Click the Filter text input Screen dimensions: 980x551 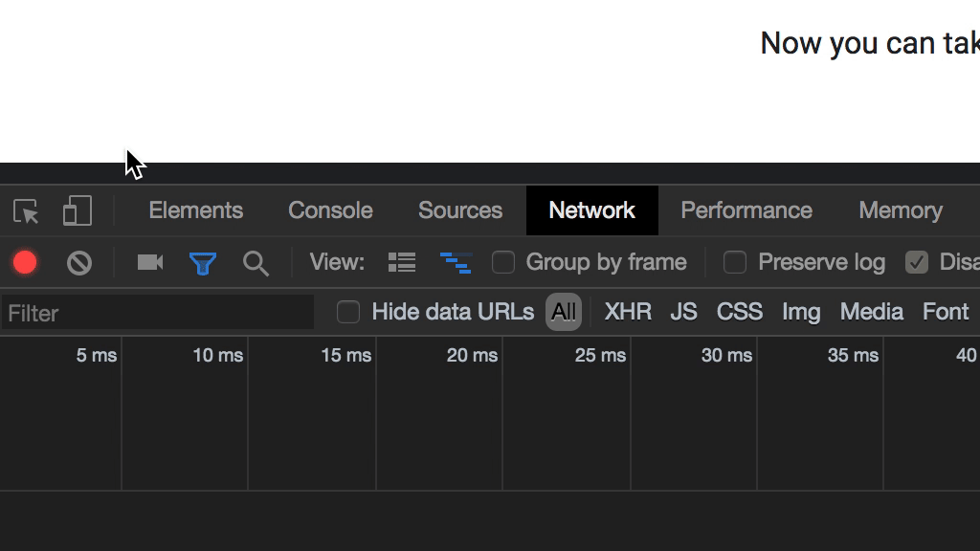pos(158,312)
